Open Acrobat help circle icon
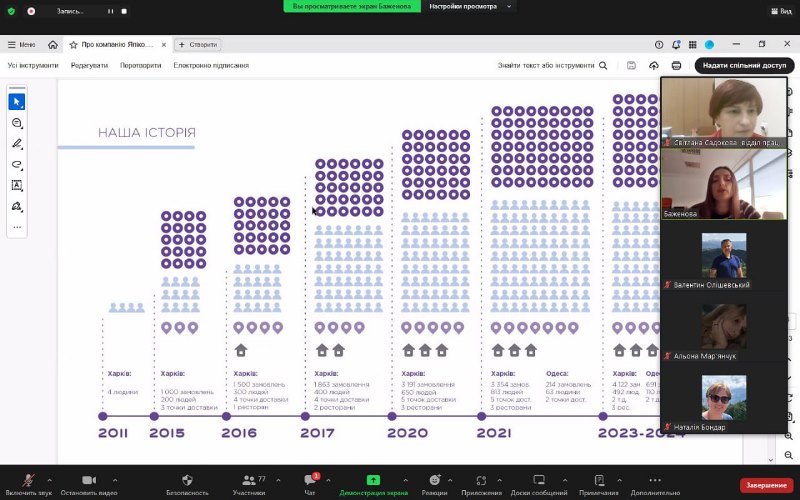Screen dimensions: 800x500 pos(659,45)
